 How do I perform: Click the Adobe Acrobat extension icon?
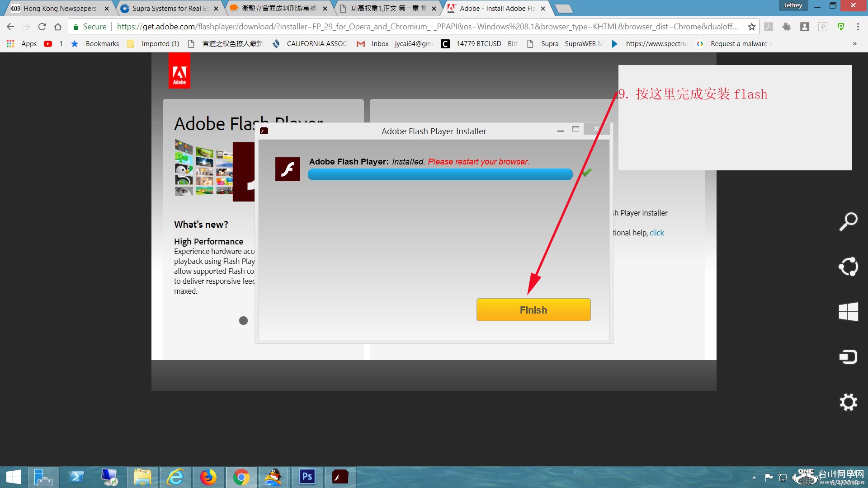coord(769,27)
